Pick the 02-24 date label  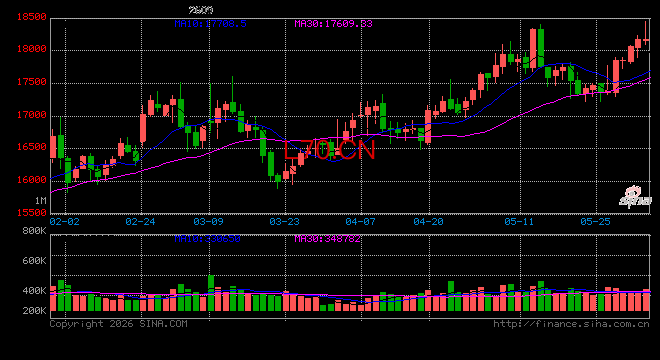coord(140,221)
